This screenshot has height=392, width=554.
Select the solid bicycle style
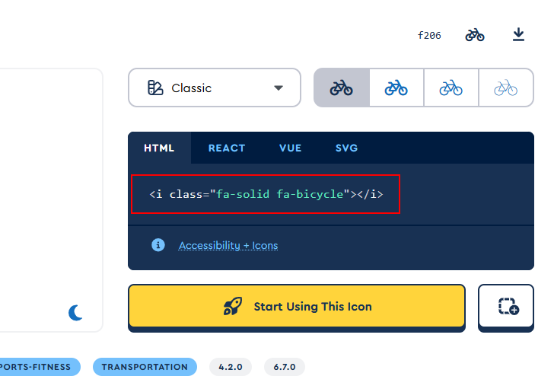coord(342,88)
